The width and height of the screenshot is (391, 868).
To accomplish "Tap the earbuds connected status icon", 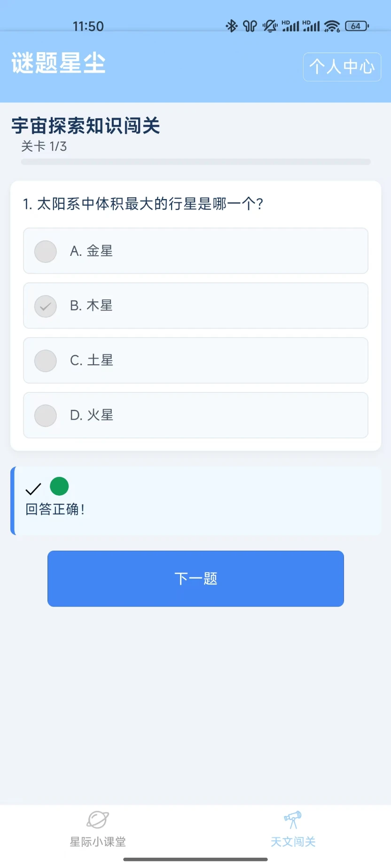I will [x=250, y=26].
